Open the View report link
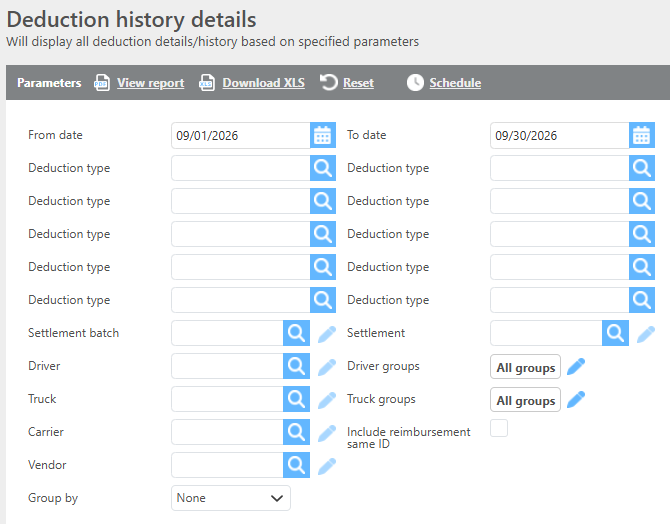Image resolution: width=670 pixels, height=524 pixels. coord(150,83)
